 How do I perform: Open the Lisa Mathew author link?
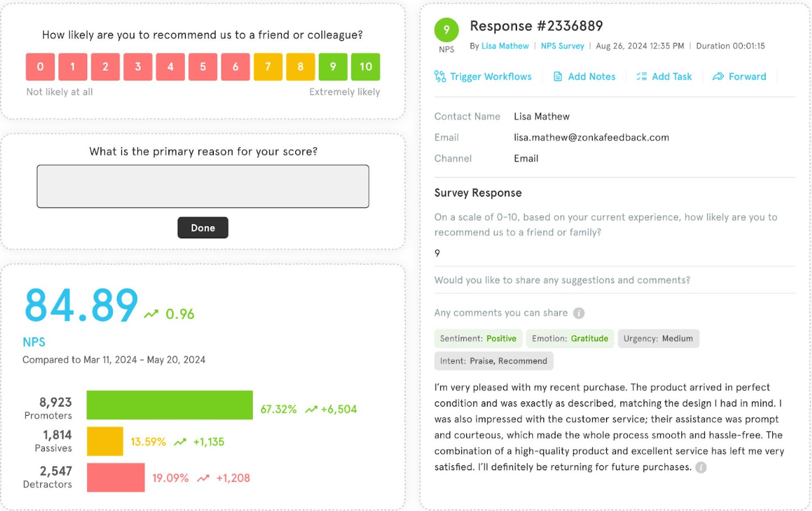click(x=505, y=46)
